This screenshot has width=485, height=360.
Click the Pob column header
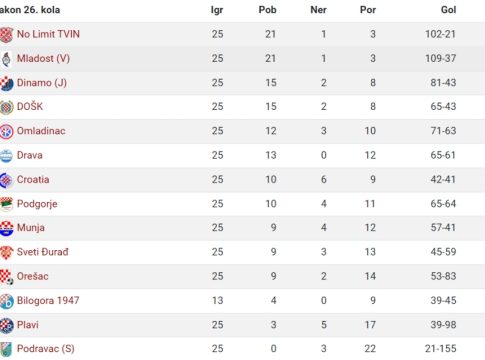tap(267, 10)
